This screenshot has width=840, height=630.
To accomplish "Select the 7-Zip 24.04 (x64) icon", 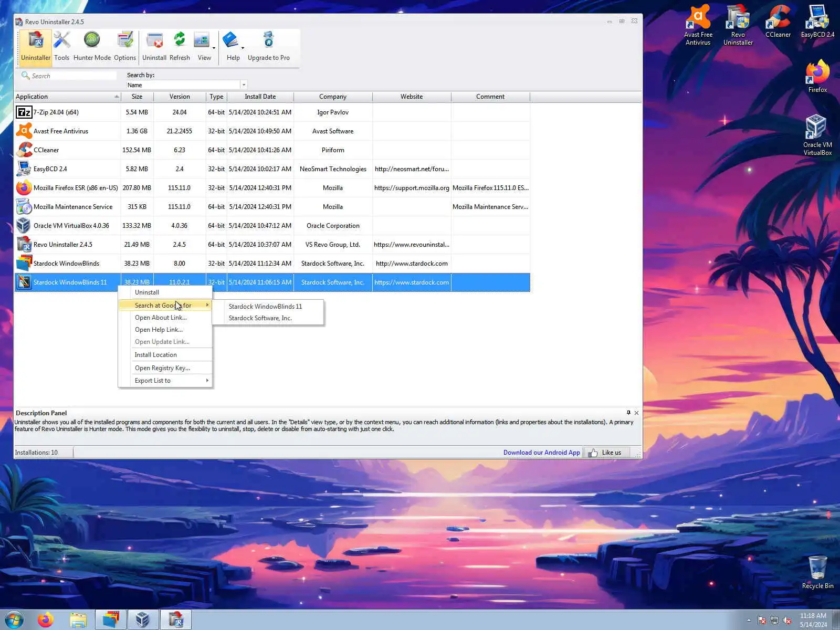I will pos(24,112).
